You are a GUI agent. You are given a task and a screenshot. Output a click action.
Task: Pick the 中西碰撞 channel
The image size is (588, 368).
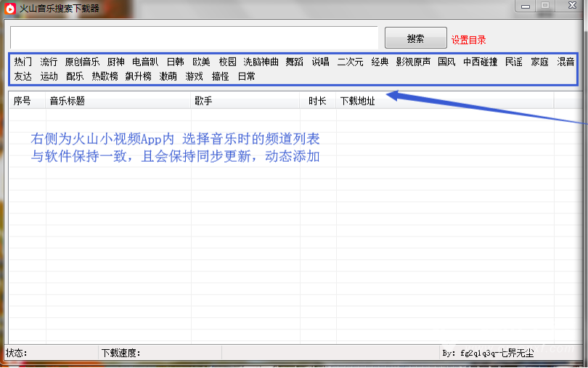(x=481, y=62)
